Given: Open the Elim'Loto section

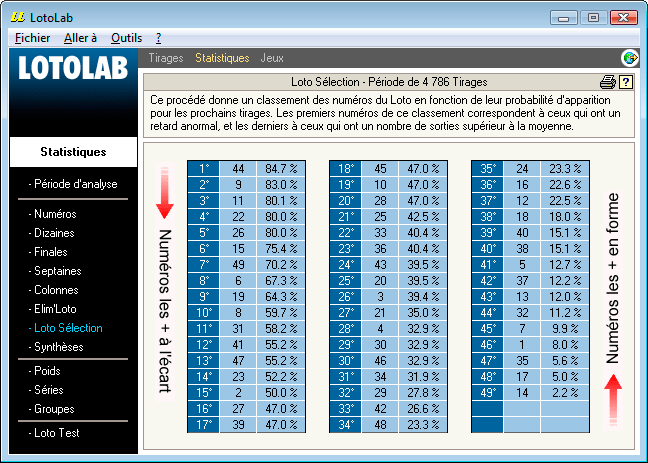Looking at the screenshot, I should (58, 309).
